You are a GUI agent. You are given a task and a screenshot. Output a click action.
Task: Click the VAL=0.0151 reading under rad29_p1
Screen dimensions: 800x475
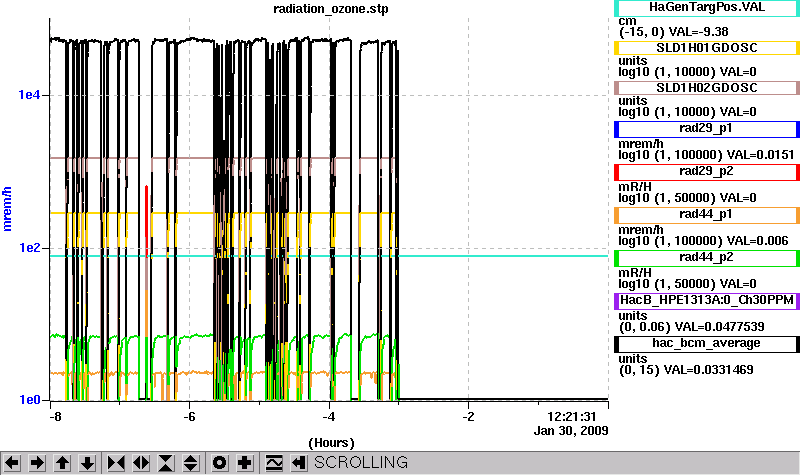click(x=760, y=155)
